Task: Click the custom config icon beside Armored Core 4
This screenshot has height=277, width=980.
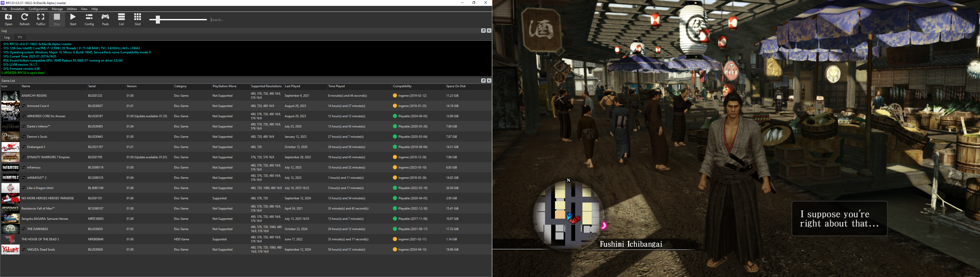Action: 24,106
